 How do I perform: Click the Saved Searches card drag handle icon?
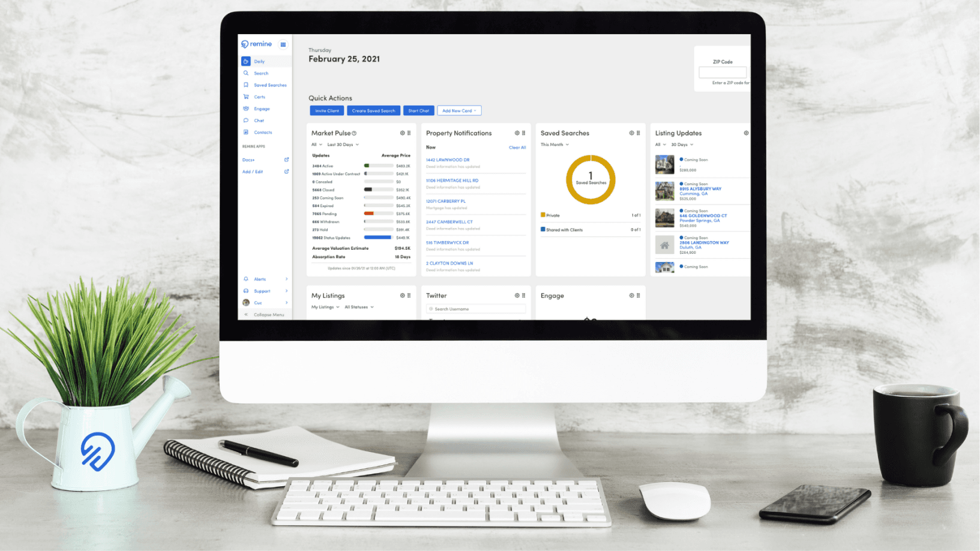(638, 133)
